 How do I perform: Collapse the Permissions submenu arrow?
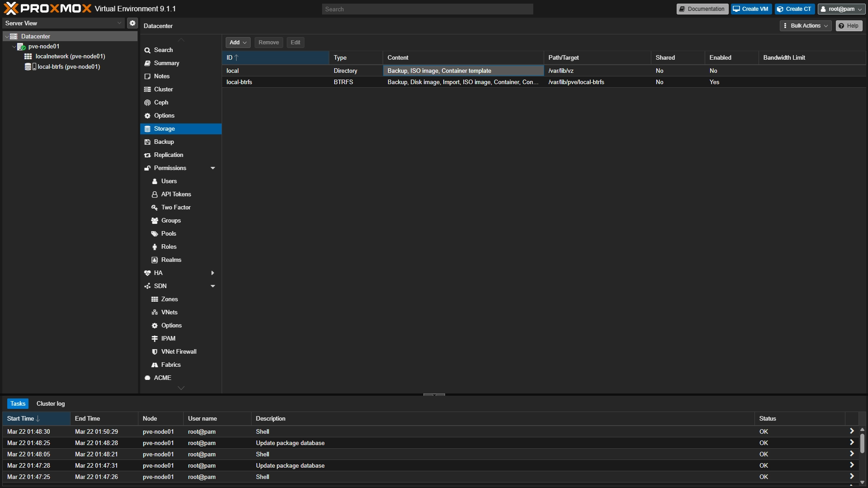click(x=213, y=168)
